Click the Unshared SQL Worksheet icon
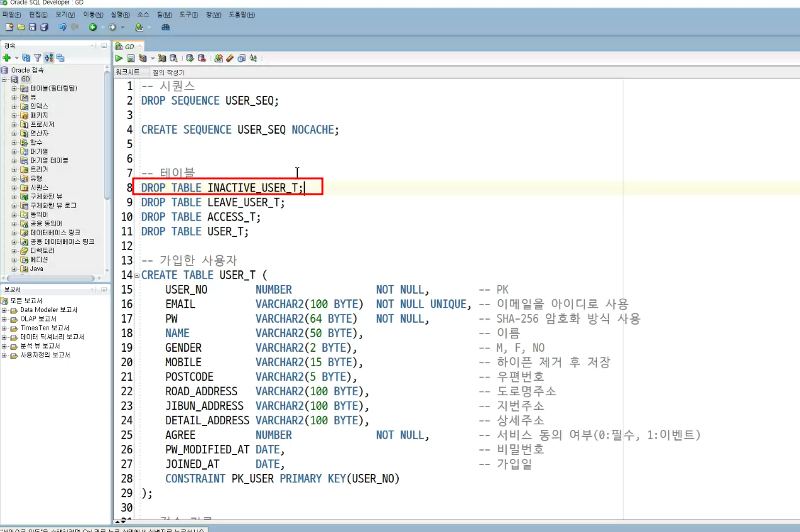 218,58
